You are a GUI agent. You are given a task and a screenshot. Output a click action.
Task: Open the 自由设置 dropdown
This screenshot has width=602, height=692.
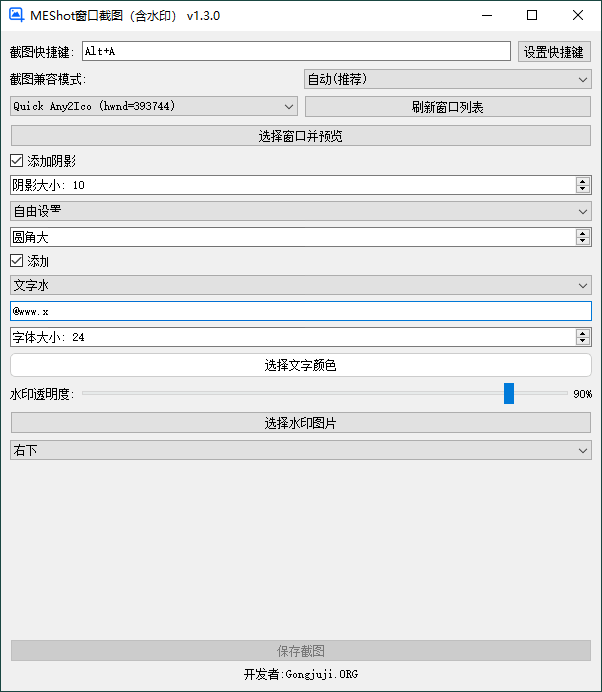tap(300, 211)
